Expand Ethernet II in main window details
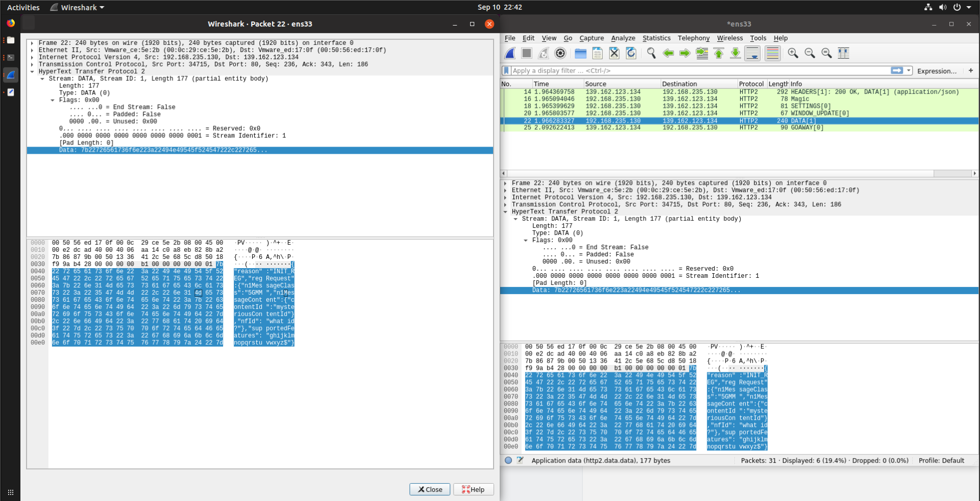The width and height of the screenshot is (980, 501). click(505, 190)
